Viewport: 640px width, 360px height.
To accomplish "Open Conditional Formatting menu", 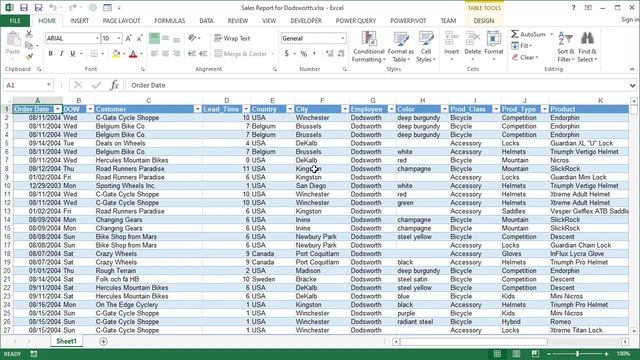I will click(x=369, y=47).
